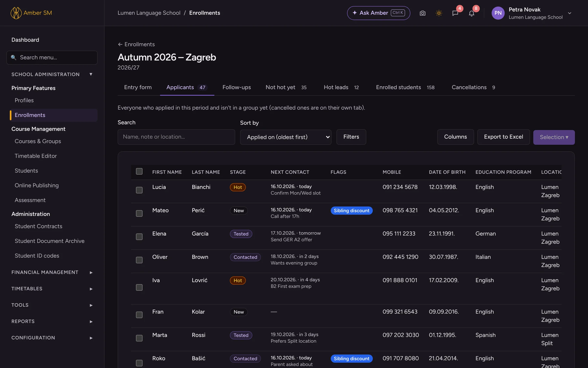Viewport: 588px width, 368px height.
Task: Open the Hot leads tab
Action: tap(341, 87)
